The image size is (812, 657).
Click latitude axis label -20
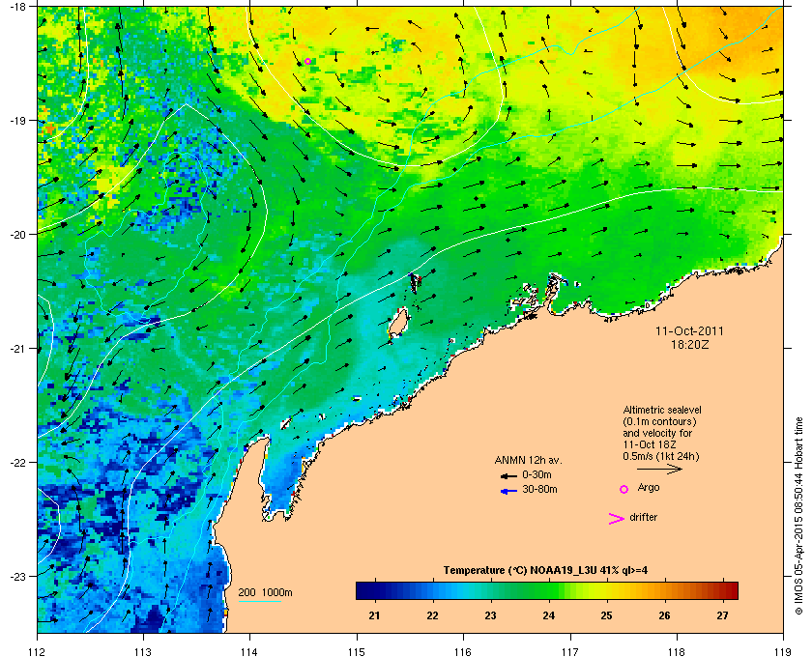pos(17,235)
